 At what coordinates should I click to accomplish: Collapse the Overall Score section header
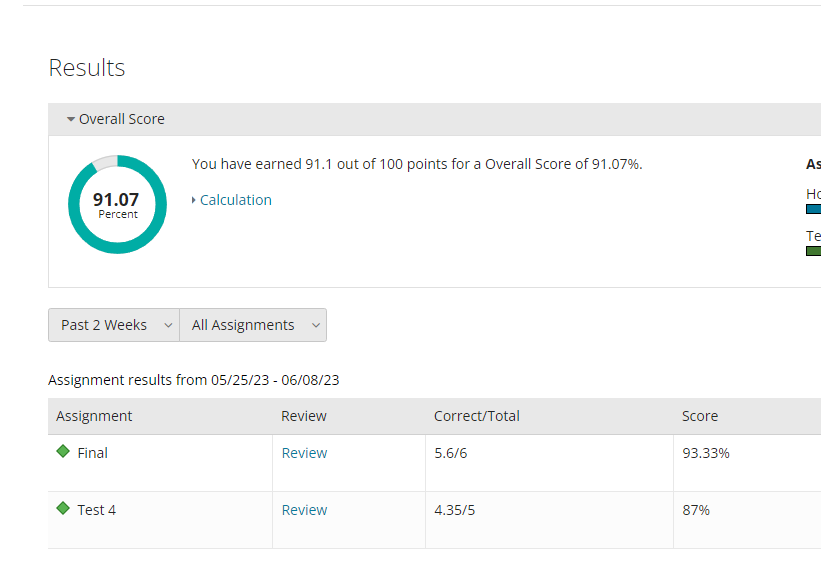click(x=116, y=119)
